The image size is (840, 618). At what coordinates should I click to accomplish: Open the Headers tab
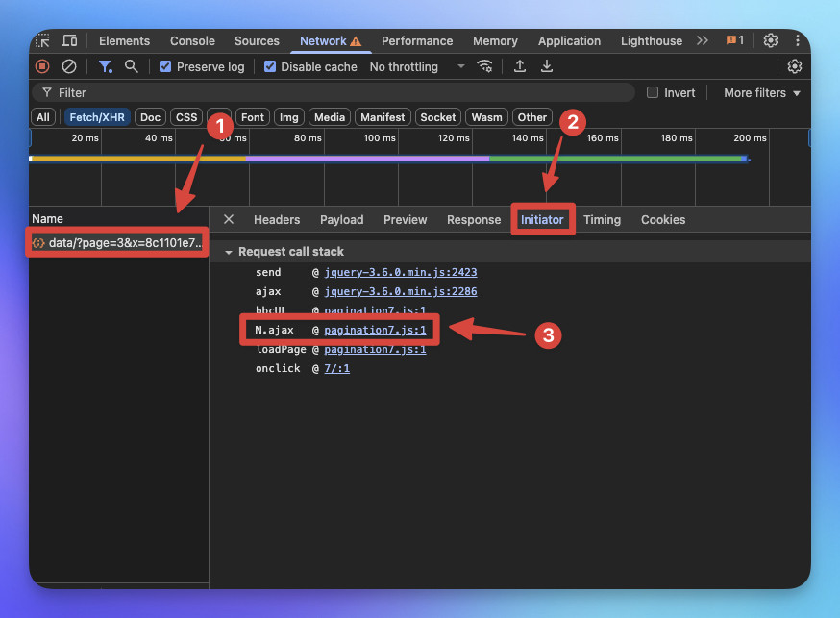point(277,219)
